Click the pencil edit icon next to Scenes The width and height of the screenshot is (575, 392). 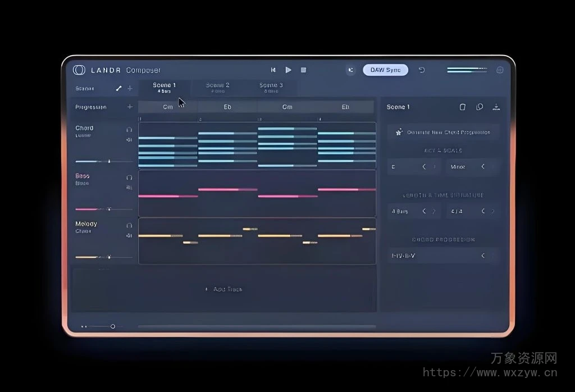click(118, 88)
